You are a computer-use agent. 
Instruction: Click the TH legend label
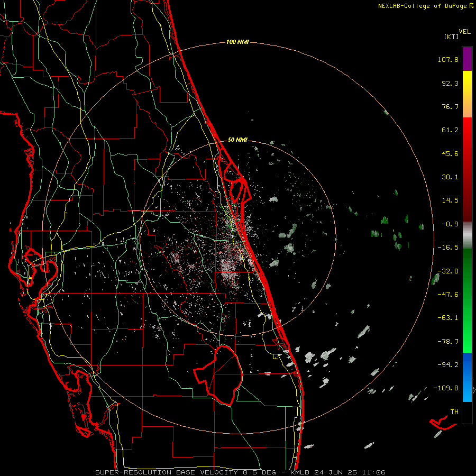(454, 412)
